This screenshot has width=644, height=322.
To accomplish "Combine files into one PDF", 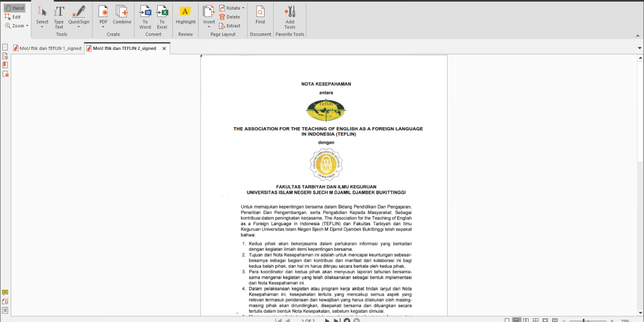I will 122,15.
